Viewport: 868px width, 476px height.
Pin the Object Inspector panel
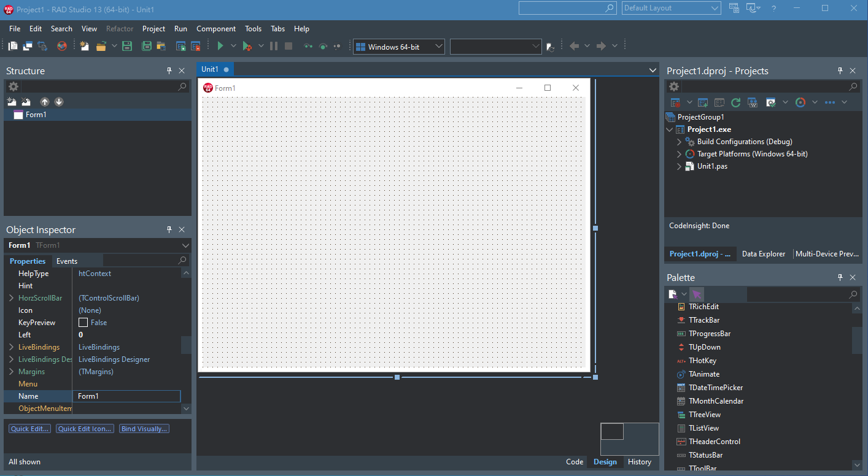(x=169, y=229)
